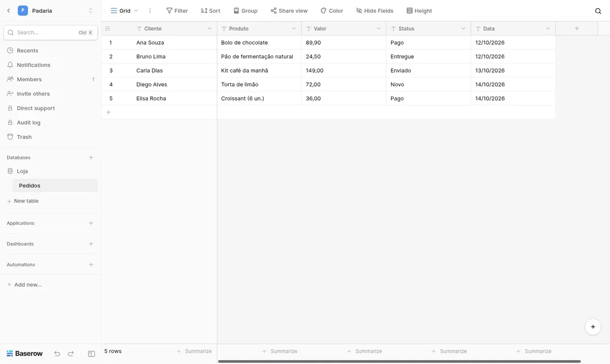Open the Status column dropdown arrow
This screenshot has height=364, width=610.
point(463,28)
